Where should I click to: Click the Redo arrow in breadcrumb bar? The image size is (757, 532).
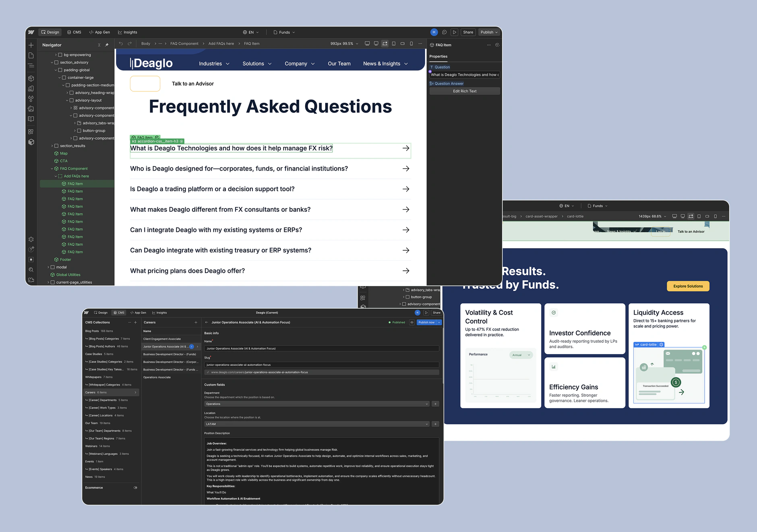tap(130, 43)
